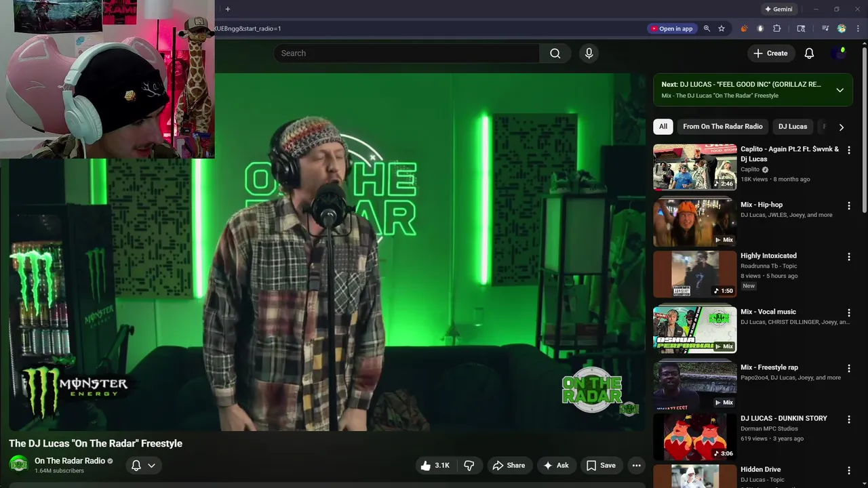The height and width of the screenshot is (488, 868).
Task: Dislike the video with thumbs down
Action: (469, 465)
